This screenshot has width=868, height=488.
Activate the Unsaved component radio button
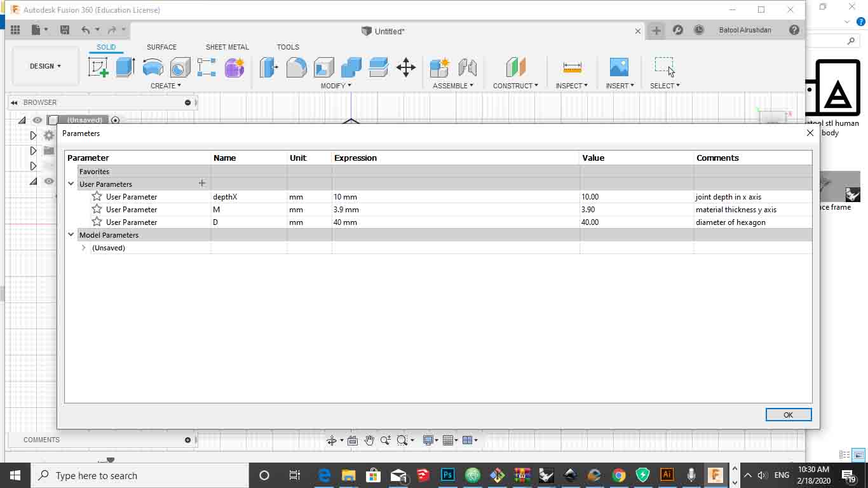tap(115, 120)
